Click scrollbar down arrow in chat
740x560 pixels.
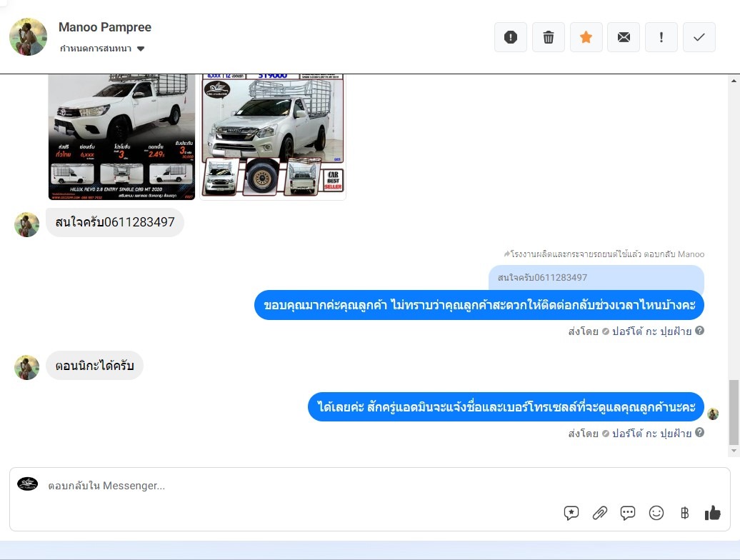coord(734,451)
